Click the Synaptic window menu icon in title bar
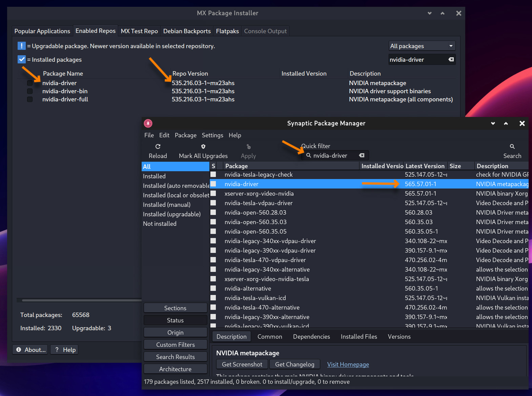 pos(148,123)
